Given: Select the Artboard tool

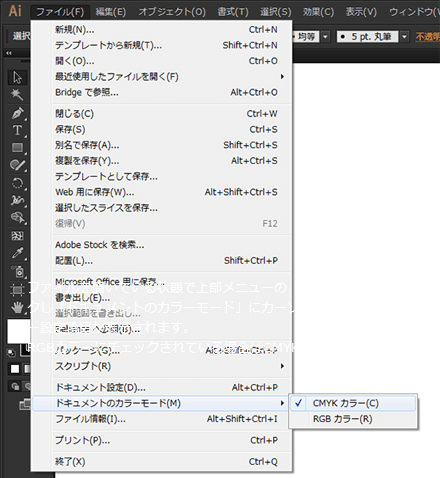Looking at the screenshot, I should click(17, 289).
